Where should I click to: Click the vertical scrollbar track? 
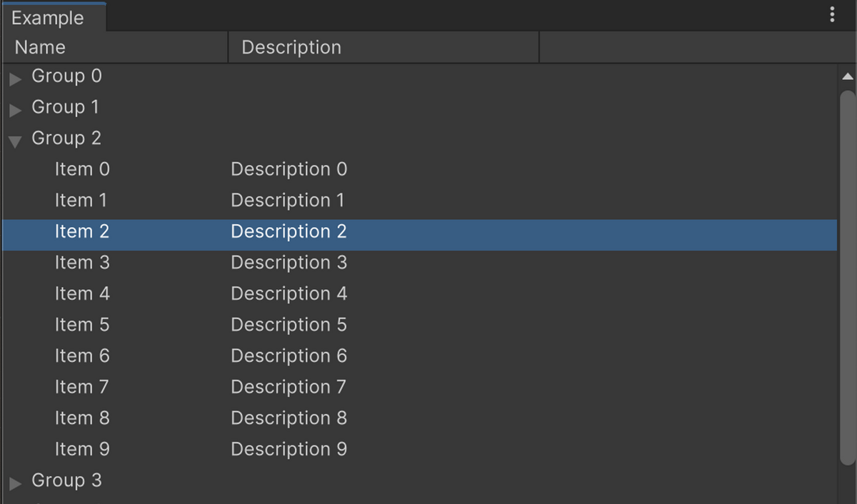(x=847, y=286)
